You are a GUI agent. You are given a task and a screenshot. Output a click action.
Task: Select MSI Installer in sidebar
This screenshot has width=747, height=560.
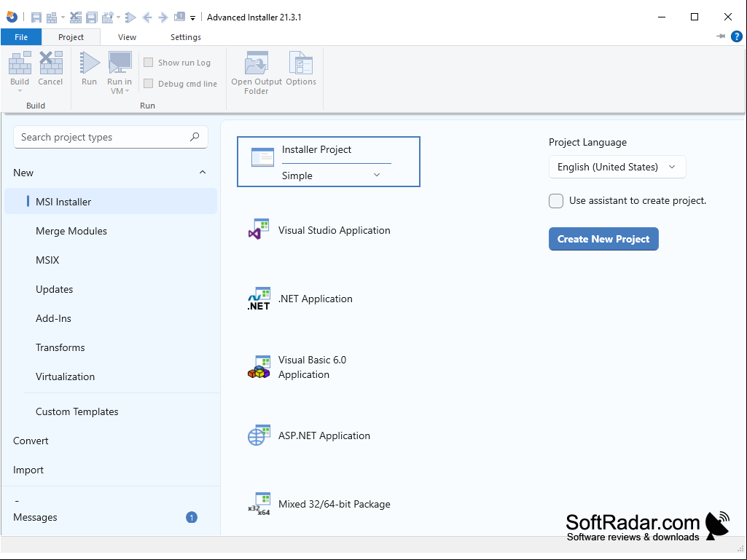point(111,202)
